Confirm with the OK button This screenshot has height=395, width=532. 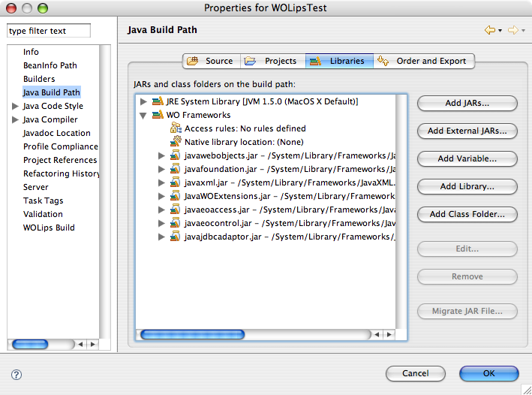tap(489, 374)
